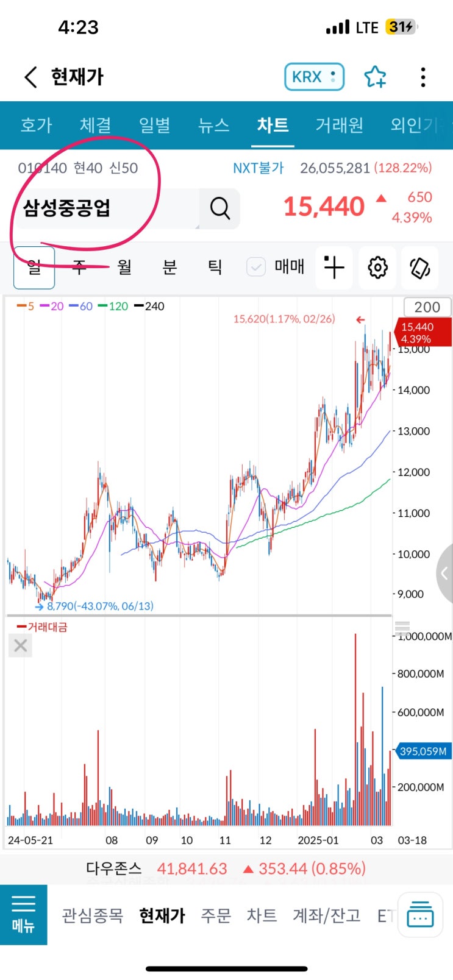Activate the crosshair cursor tool
453x980 pixels.
(334, 267)
